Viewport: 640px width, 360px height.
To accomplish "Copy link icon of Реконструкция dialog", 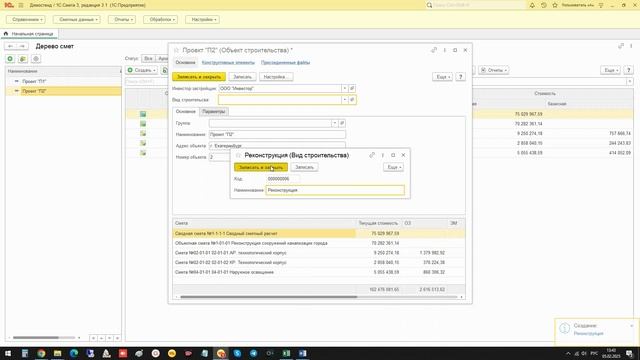I will [x=372, y=155].
